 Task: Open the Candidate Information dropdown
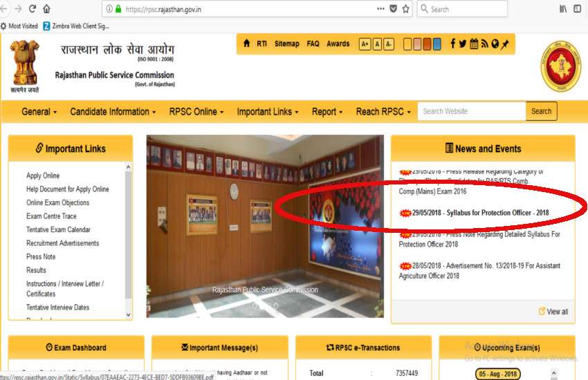113,111
